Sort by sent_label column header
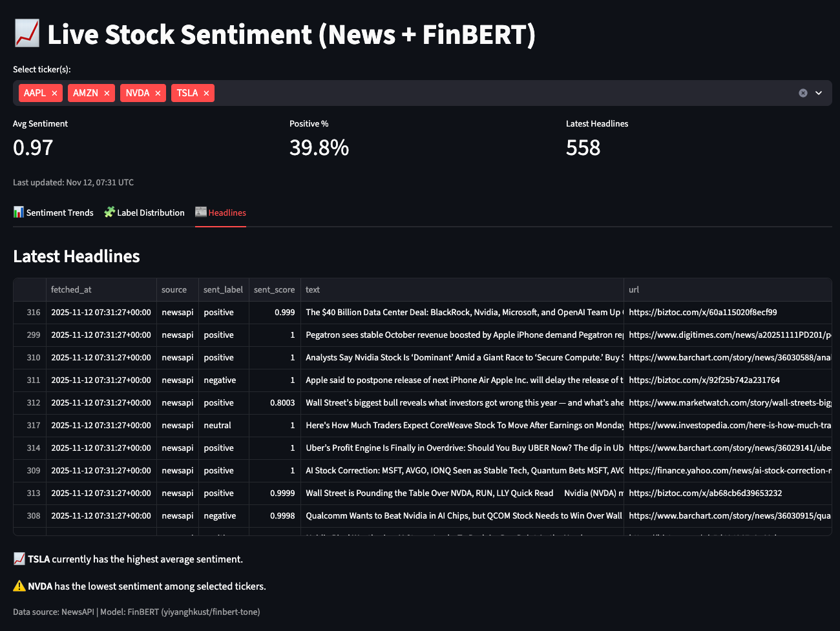Viewport: 840px width, 631px height. click(223, 290)
